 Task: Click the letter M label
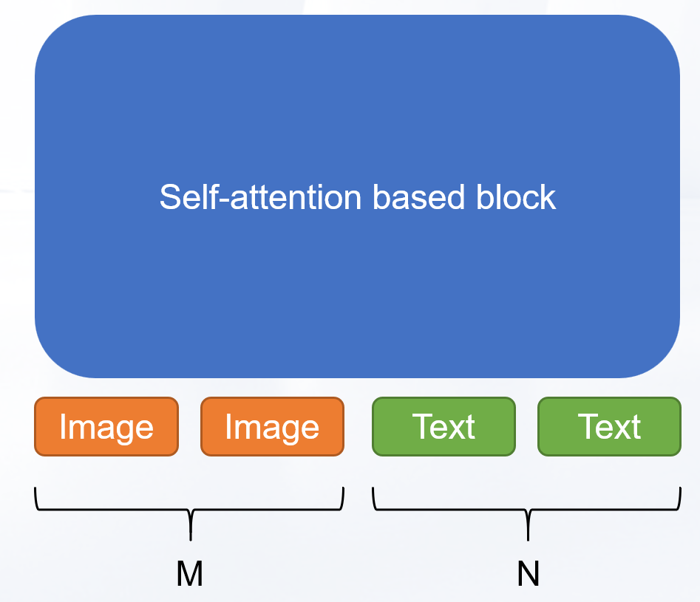pos(189,574)
